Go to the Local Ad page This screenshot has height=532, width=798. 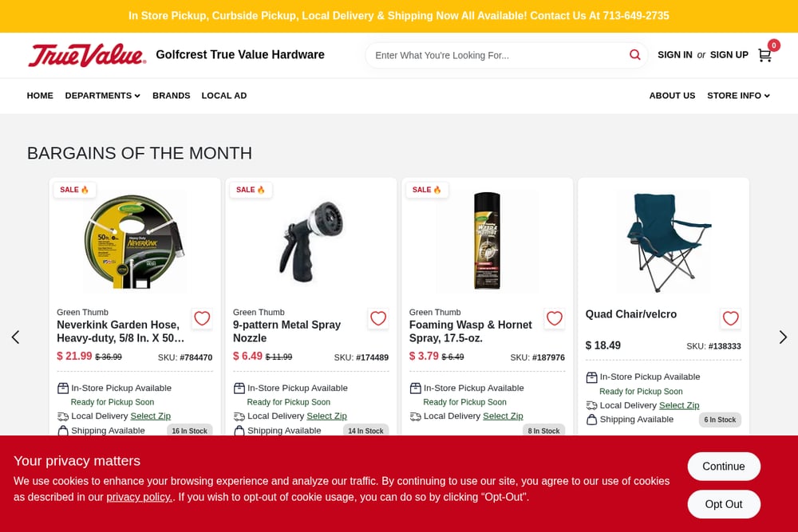(224, 96)
